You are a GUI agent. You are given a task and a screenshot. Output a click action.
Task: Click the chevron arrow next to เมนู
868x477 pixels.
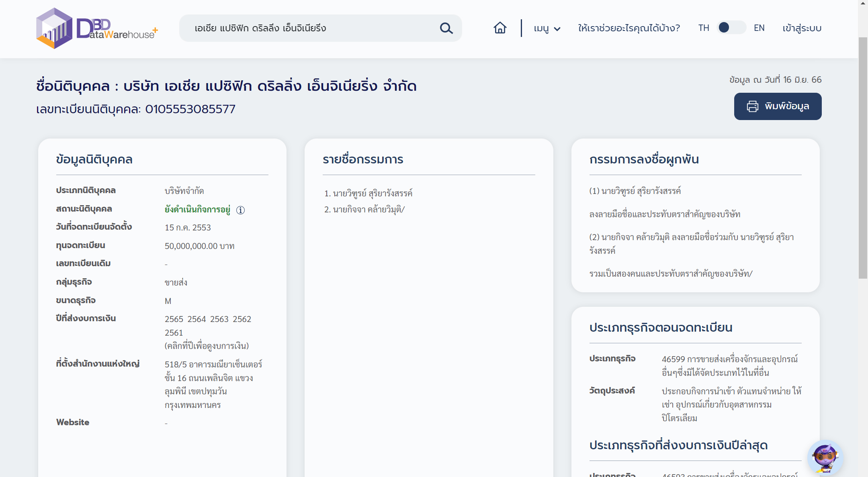tap(557, 29)
